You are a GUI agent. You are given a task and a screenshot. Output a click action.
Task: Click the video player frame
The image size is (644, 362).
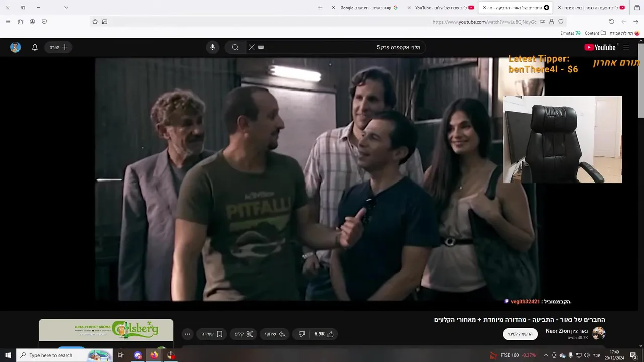(317, 179)
